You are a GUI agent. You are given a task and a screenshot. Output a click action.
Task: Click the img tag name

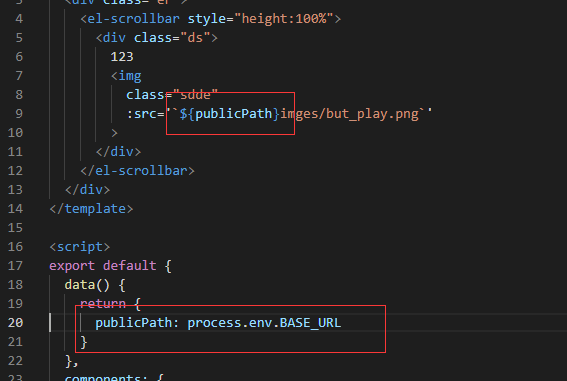click(x=130, y=76)
